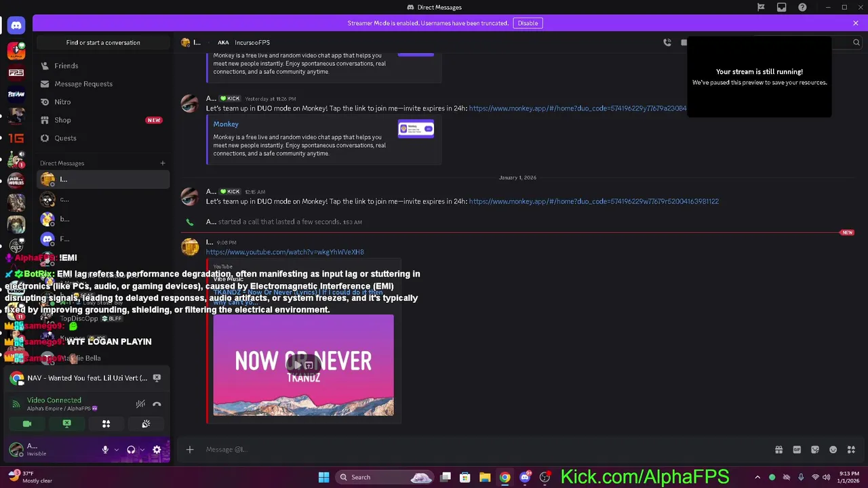Open the clock showing 9:13 PM
The width and height of the screenshot is (868, 488).
click(849, 477)
